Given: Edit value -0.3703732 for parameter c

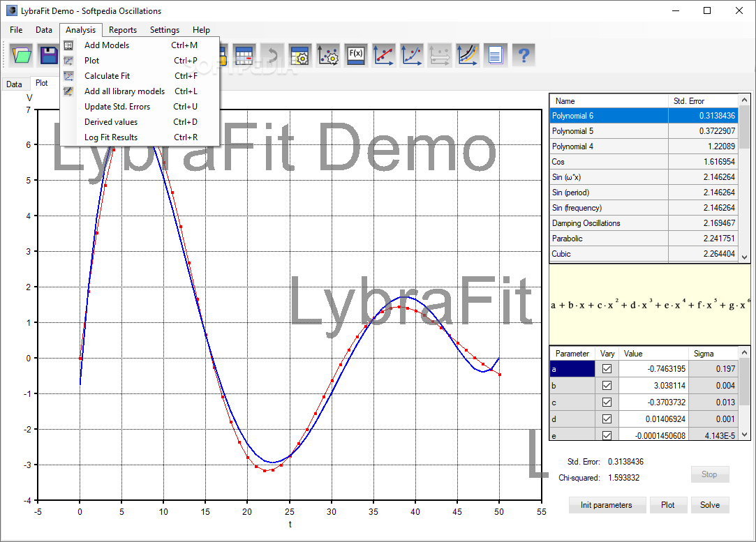Looking at the screenshot, I should (x=654, y=402).
